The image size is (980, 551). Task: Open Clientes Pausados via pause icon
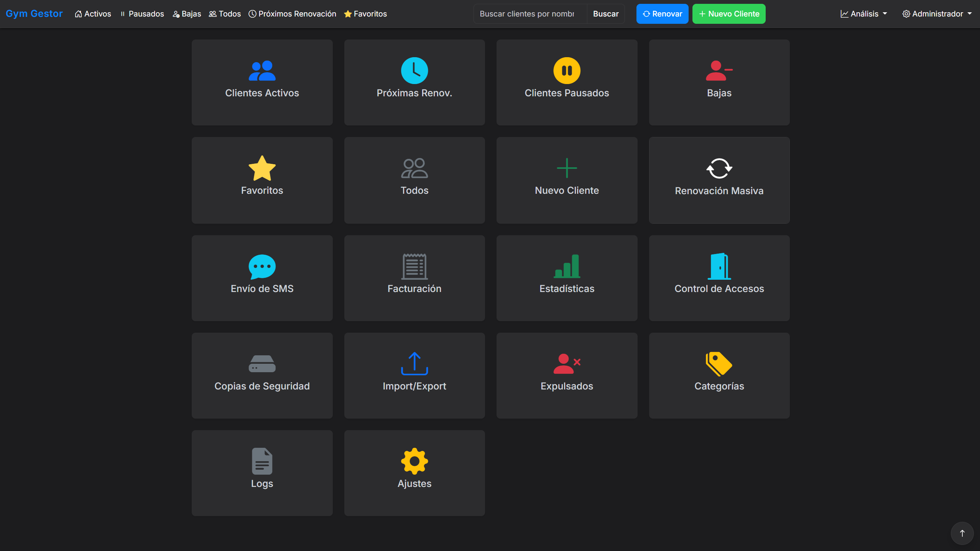point(567,70)
